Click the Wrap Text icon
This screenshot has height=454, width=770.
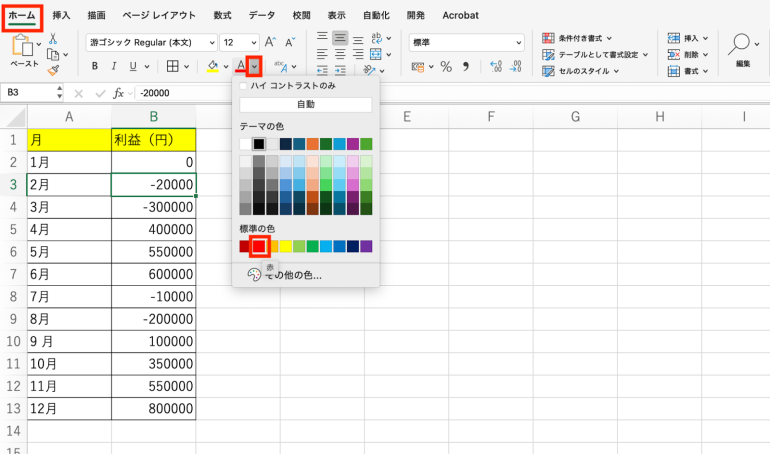377,38
